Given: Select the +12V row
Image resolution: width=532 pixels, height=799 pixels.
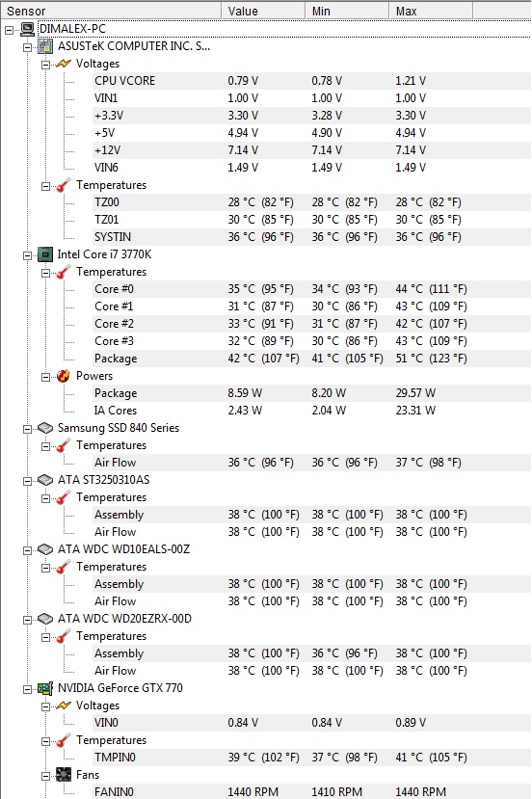Looking at the screenshot, I should tap(311, 150).
